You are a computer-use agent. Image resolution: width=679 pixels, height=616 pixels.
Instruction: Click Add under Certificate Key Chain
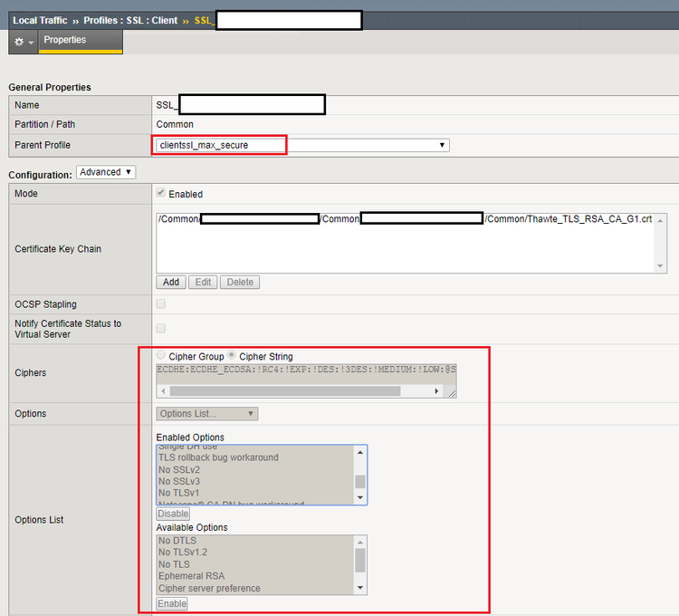(x=171, y=282)
